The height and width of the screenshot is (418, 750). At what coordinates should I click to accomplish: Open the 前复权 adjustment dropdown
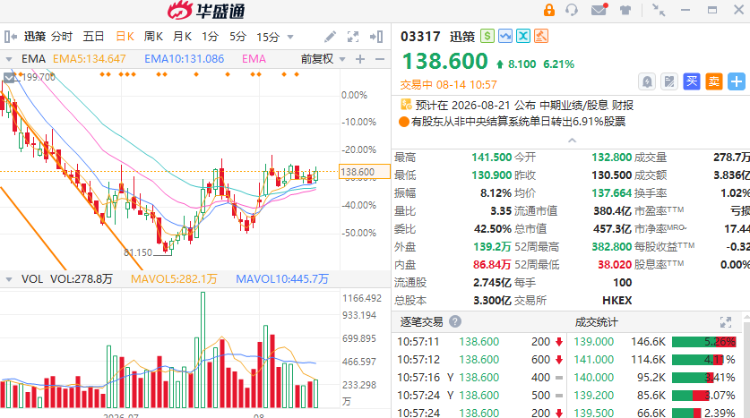tap(322, 59)
